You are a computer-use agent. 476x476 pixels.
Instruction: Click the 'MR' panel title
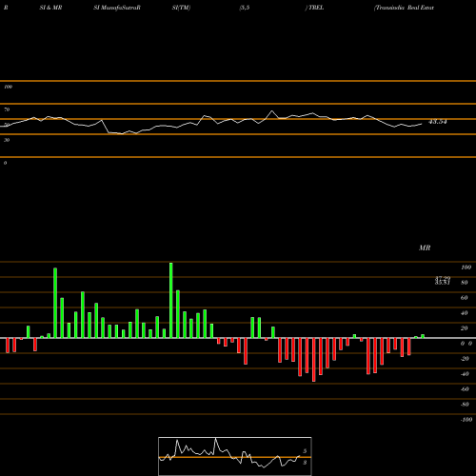click(425, 248)
